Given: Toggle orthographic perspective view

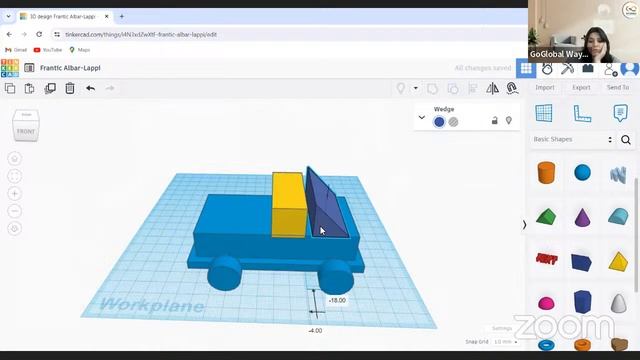Looking at the screenshot, I should [15, 229].
